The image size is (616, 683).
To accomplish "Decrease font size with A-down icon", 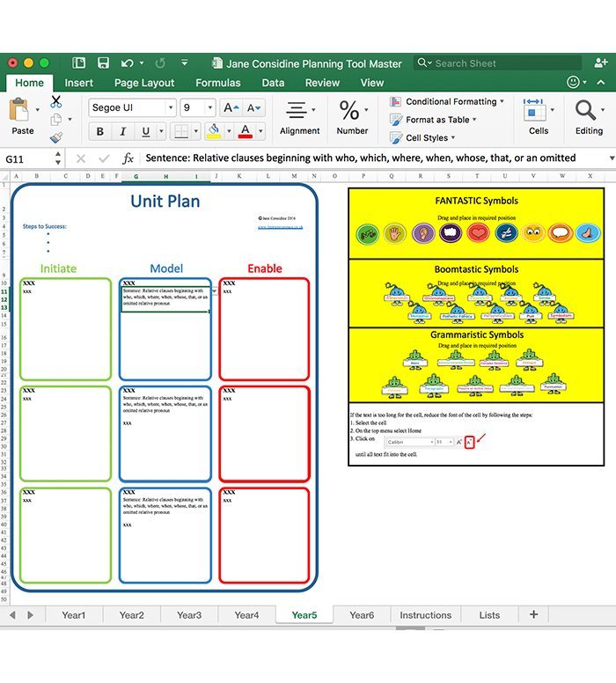I will click(253, 107).
